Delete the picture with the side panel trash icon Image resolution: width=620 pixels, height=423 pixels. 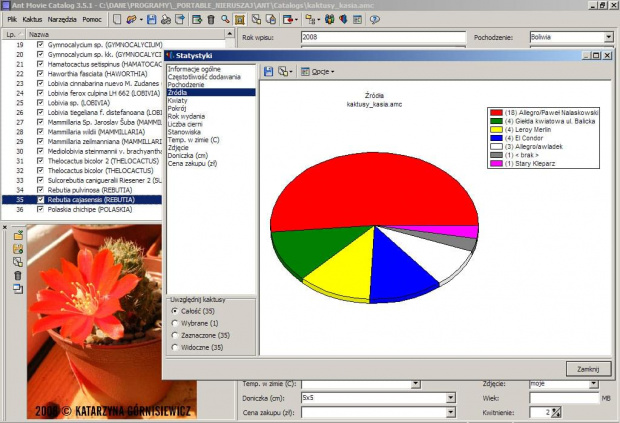[18, 274]
